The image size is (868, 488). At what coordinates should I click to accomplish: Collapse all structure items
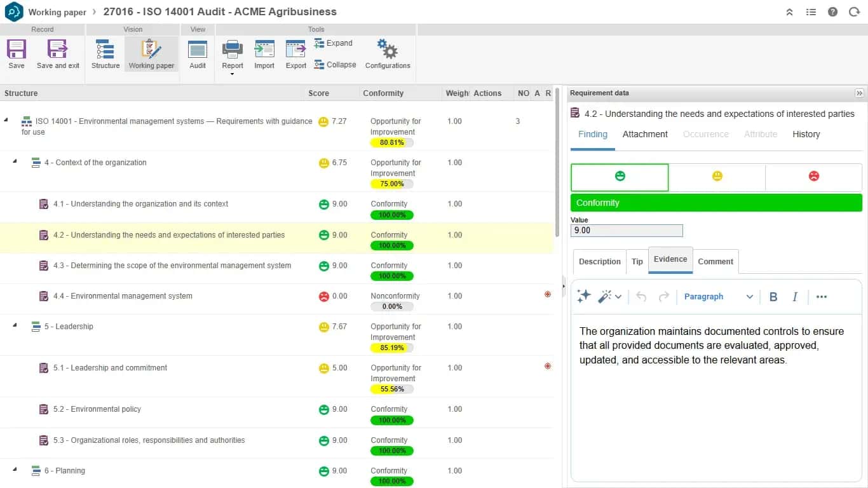[x=335, y=65]
